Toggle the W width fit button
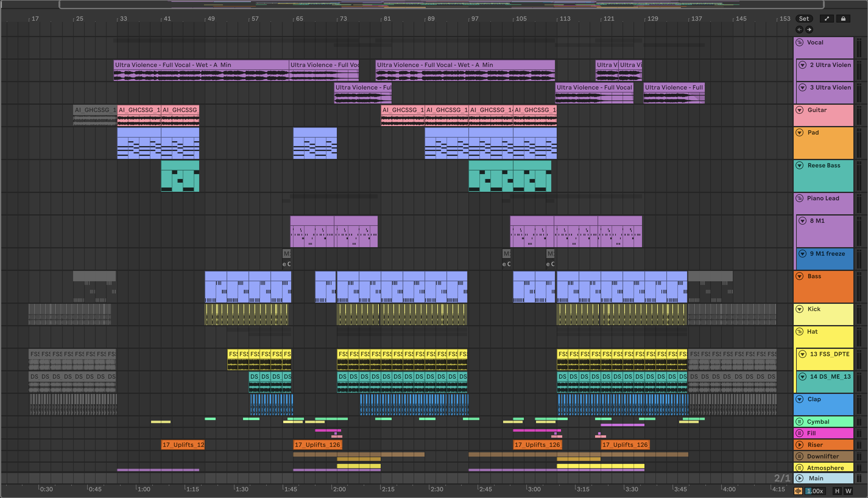This screenshot has width=868, height=498. click(x=848, y=491)
